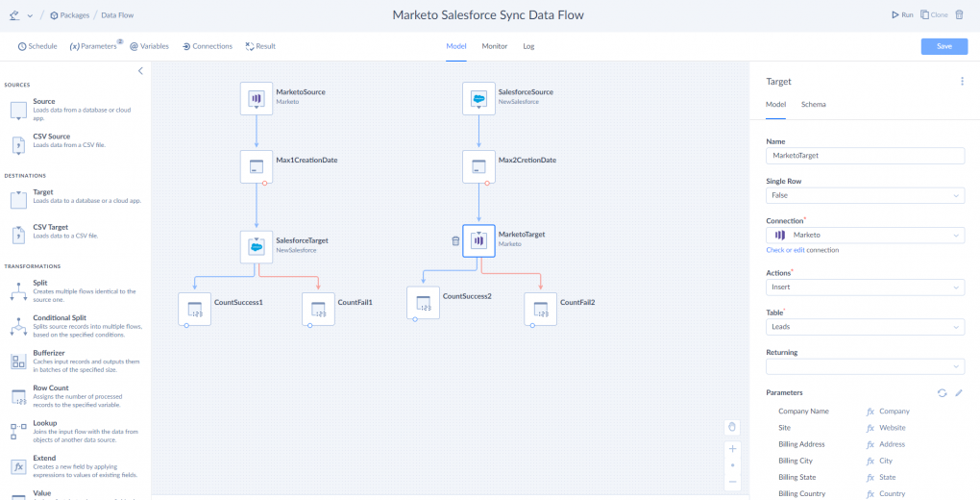The width and height of the screenshot is (980, 500).
Task: Select the CountFail1 node
Action: point(318,310)
